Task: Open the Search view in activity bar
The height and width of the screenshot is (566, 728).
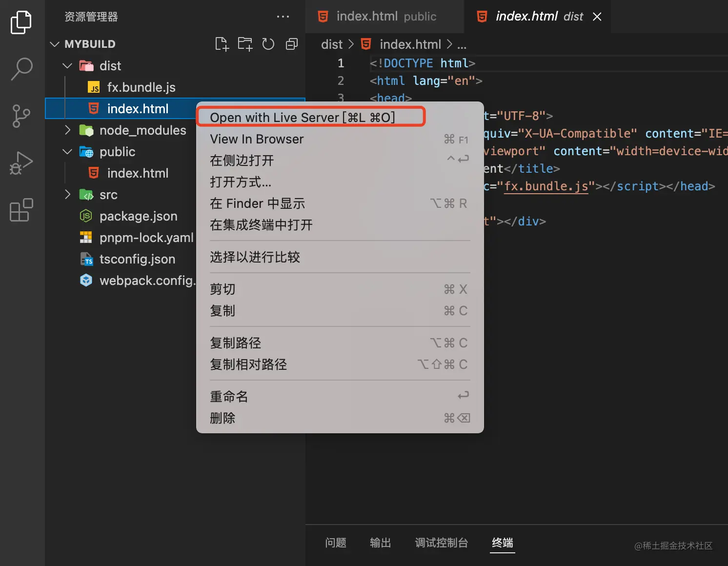Action: [21, 69]
